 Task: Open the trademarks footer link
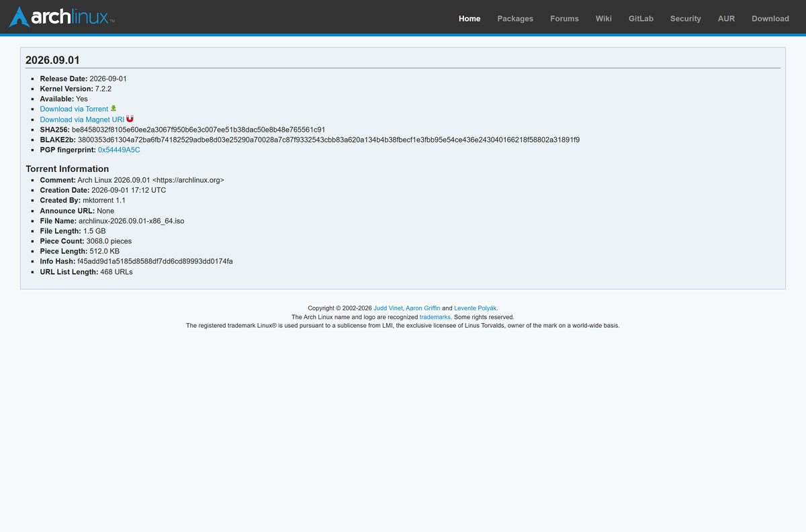(x=435, y=317)
